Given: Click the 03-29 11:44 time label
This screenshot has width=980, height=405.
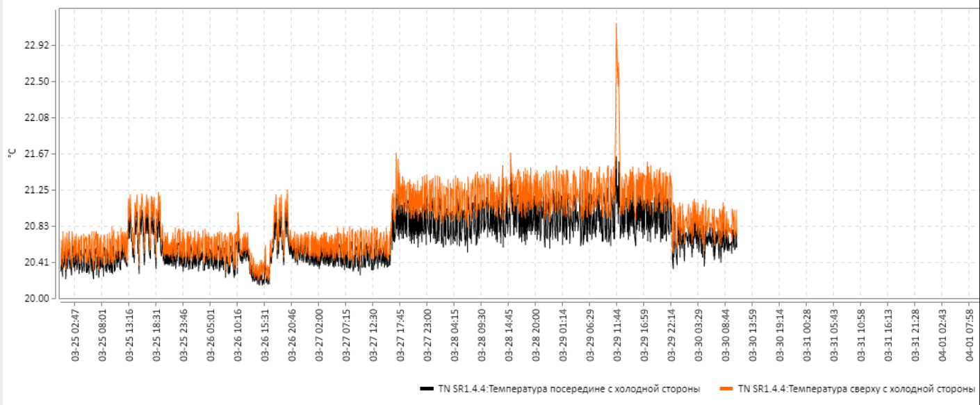Looking at the screenshot, I should pos(617,334).
